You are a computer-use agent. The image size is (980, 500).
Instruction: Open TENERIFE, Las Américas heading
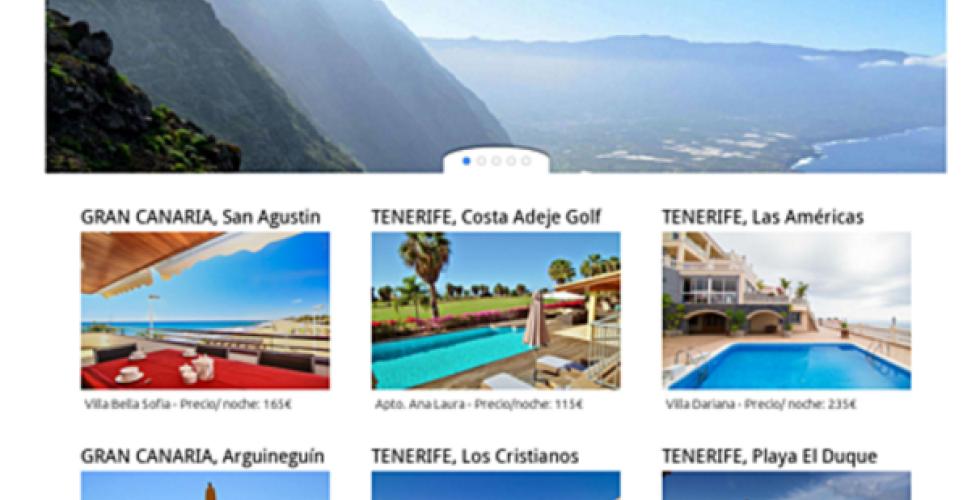coord(763,217)
